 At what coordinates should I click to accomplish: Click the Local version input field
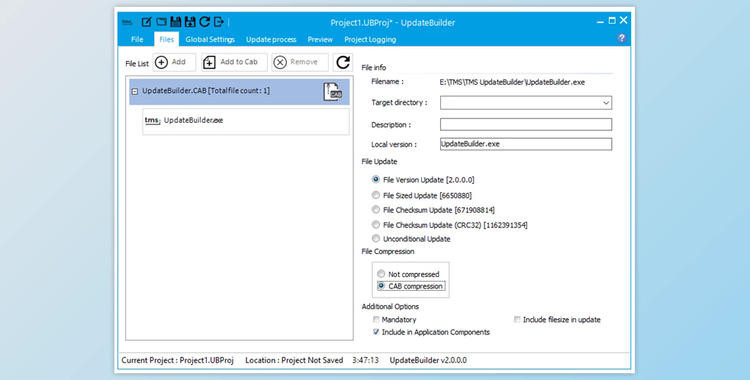tap(526, 144)
